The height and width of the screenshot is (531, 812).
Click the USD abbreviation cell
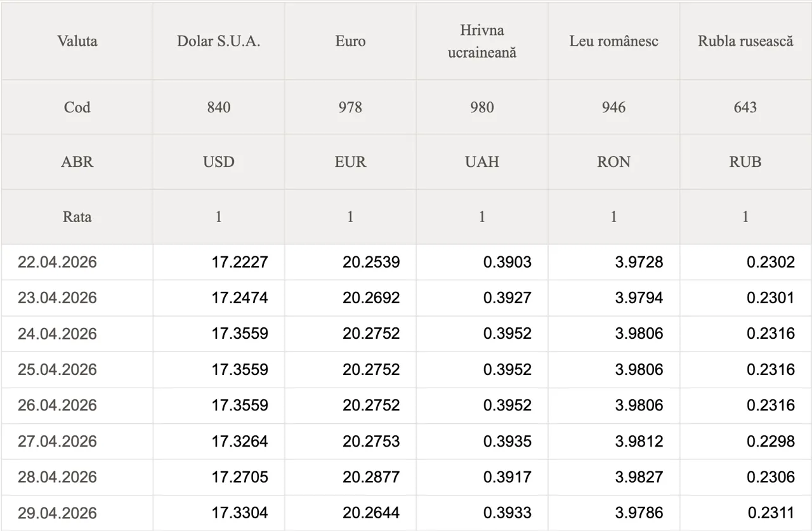pos(219,162)
